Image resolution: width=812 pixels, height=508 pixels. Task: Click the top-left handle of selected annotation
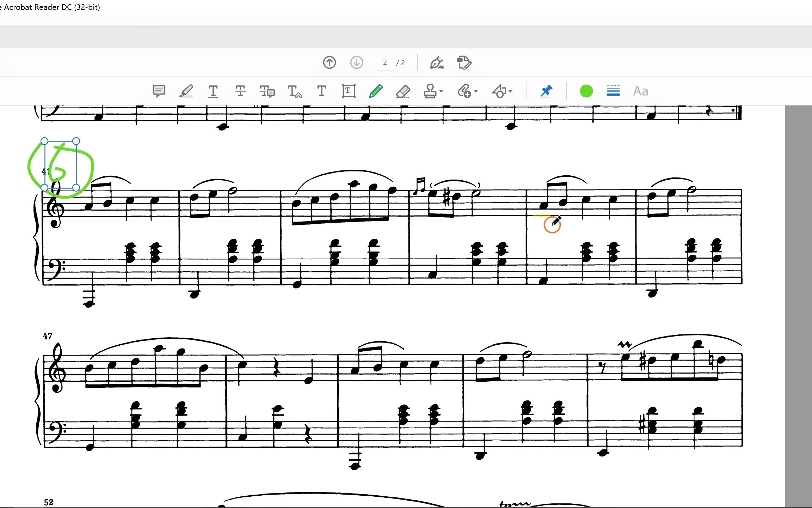(44, 141)
